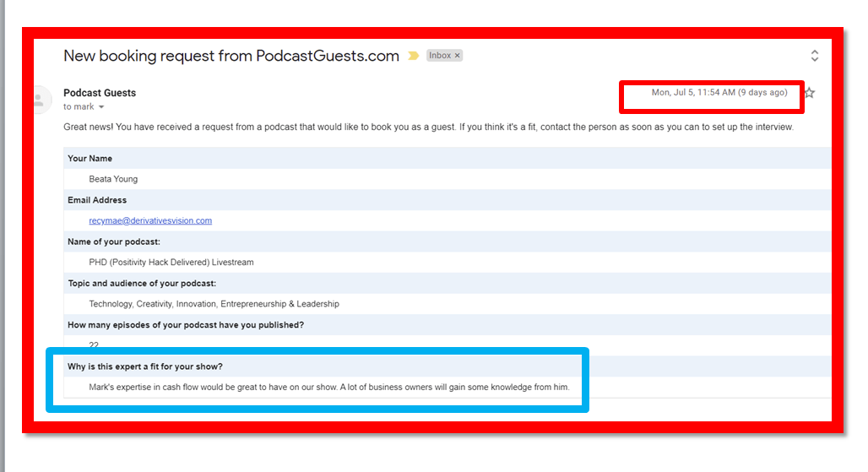Open the sender's profile avatar

click(39, 99)
